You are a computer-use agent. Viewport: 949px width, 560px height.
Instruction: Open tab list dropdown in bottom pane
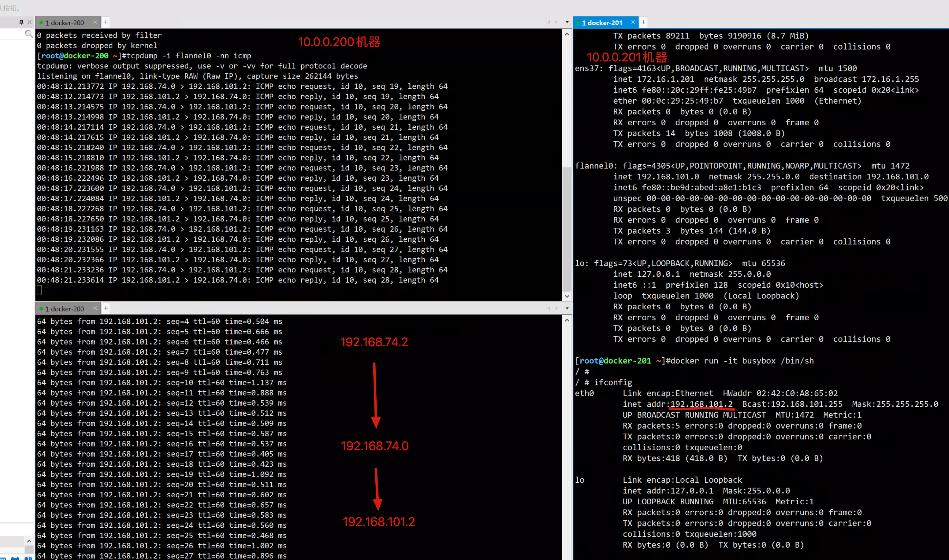tap(567, 308)
